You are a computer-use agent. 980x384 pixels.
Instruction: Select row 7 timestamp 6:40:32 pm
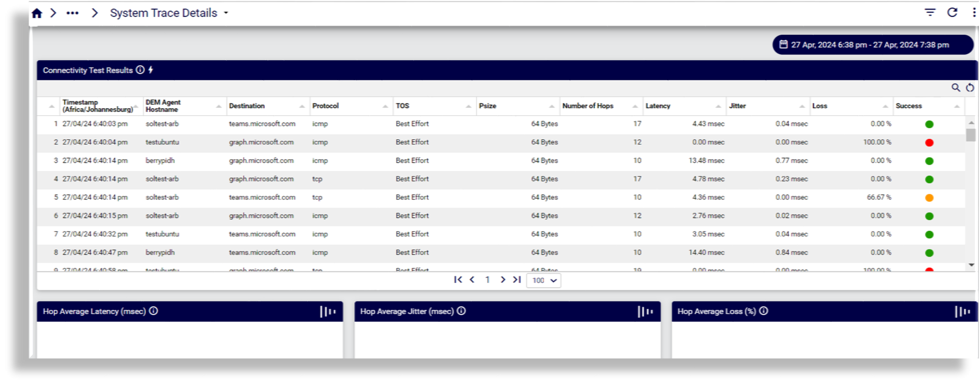[x=95, y=234]
